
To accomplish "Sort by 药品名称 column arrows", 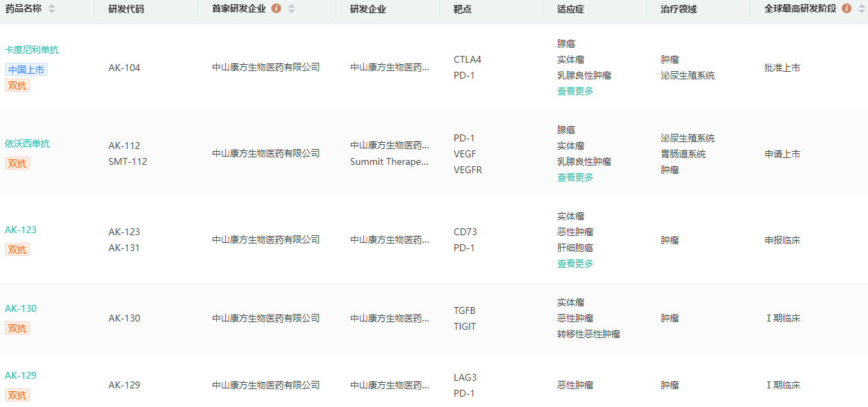I will (x=52, y=9).
